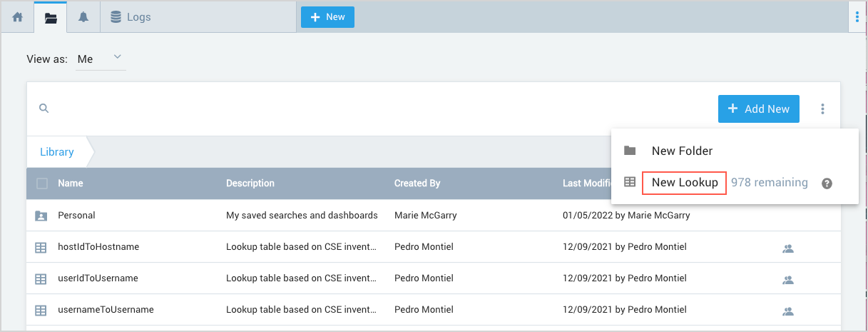Click the help icon beside remaining count
Image resolution: width=868 pixels, height=332 pixels.
(x=827, y=183)
